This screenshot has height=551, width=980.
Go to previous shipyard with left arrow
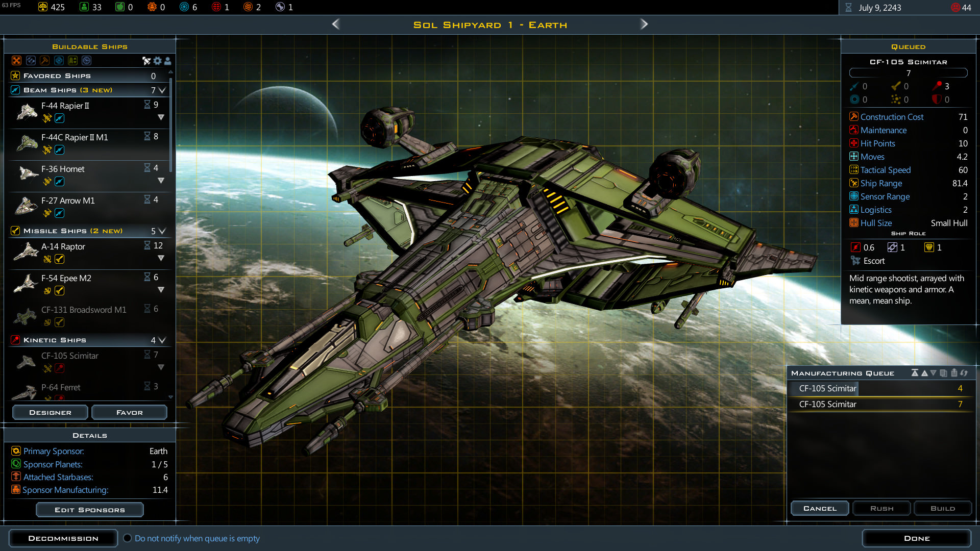[x=335, y=24]
